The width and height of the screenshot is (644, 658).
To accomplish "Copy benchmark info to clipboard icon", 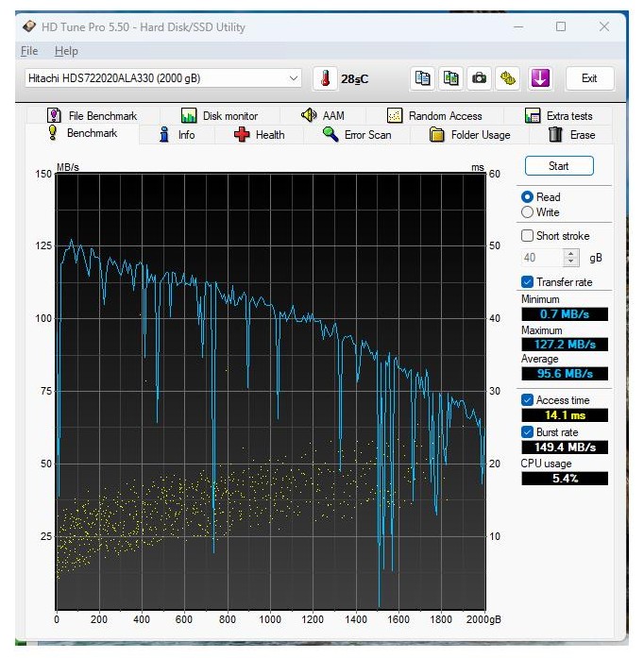I will tap(423, 78).
